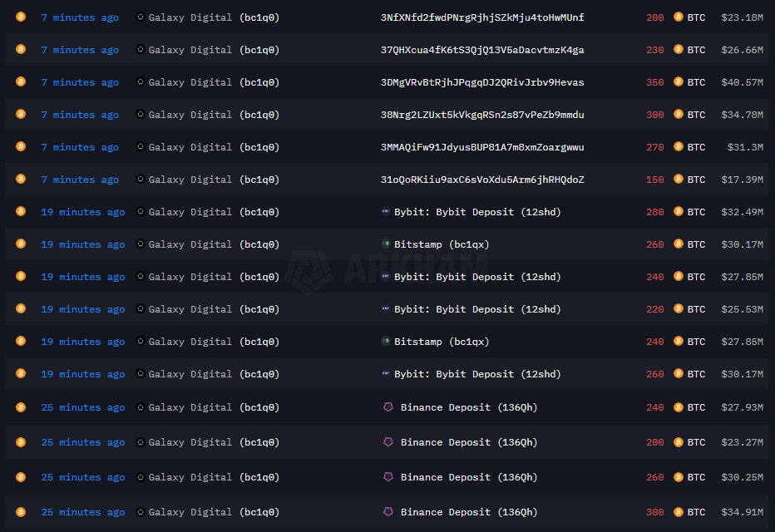Viewport: 775px width, 532px height.
Task: Click the Galaxy Digital logo in the $30.25M row
Action: (141, 476)
